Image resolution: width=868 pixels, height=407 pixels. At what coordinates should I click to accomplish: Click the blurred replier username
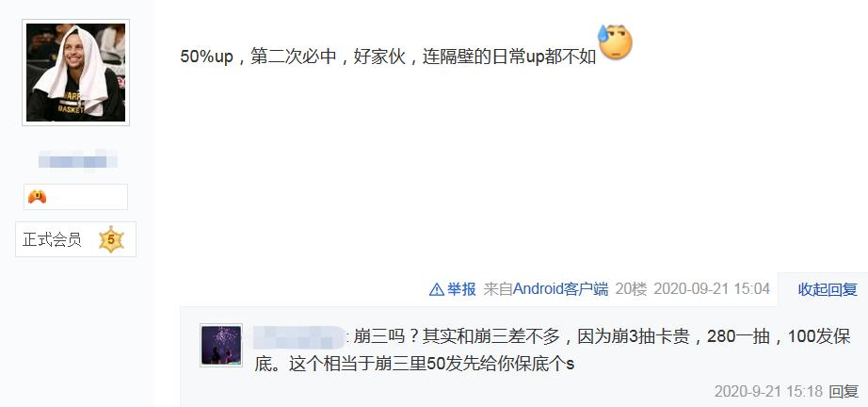(299, 336)
